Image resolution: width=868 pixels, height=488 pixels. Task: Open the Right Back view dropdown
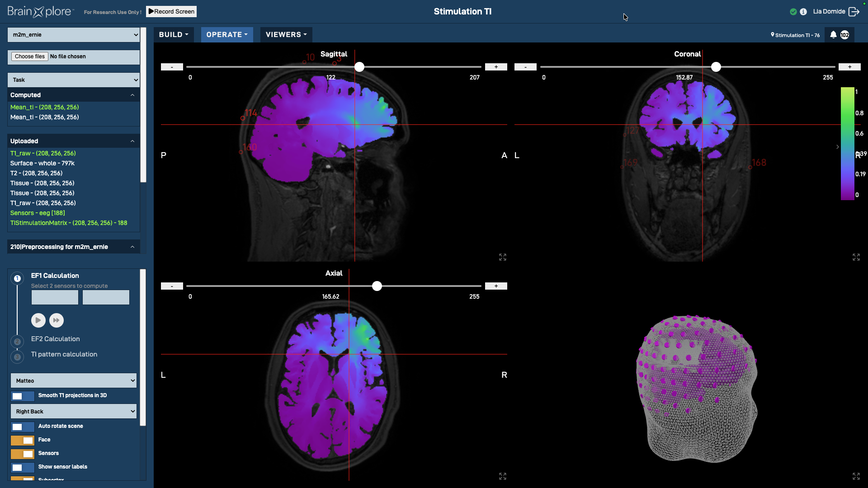click(74, 412)
